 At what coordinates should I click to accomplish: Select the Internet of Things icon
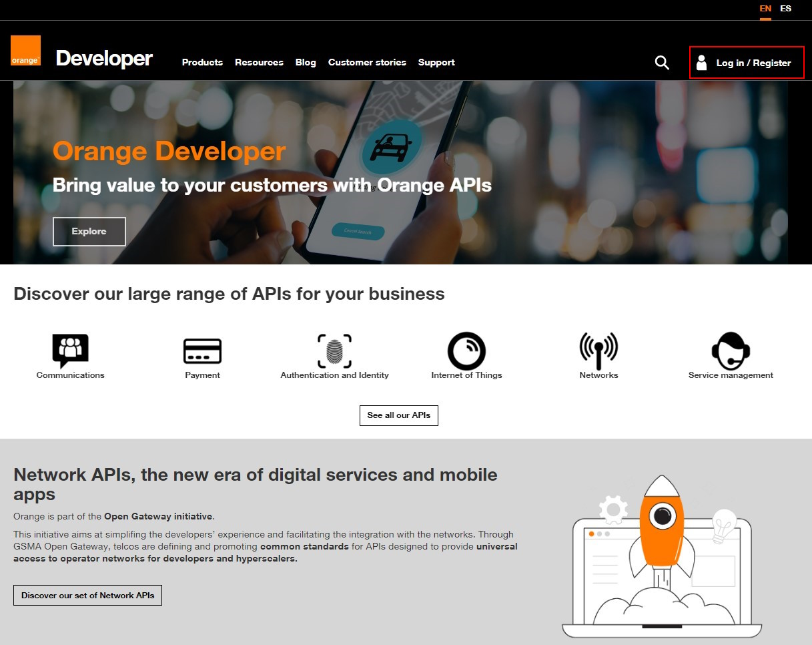point(466,351)
